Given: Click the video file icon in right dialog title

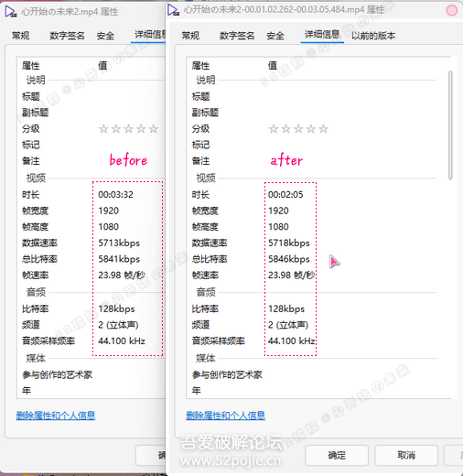Looking at the screenshot, I should (x=174, y=10).
